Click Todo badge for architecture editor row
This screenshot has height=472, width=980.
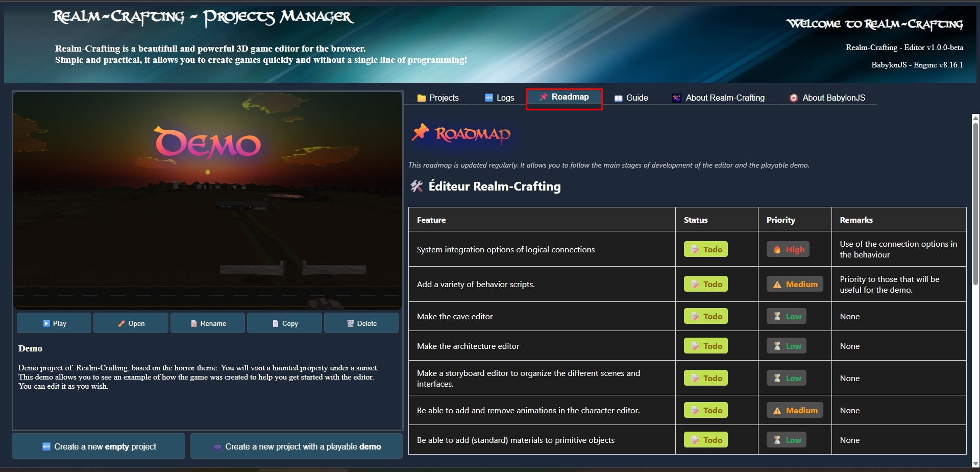click(706, 346)
